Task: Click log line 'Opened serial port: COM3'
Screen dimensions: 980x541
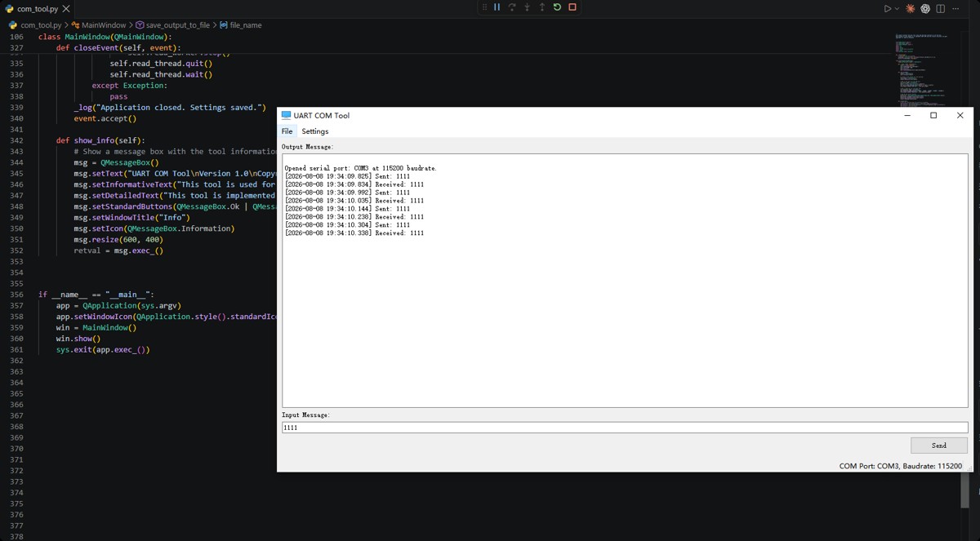Action: click(x=361, y=168)
